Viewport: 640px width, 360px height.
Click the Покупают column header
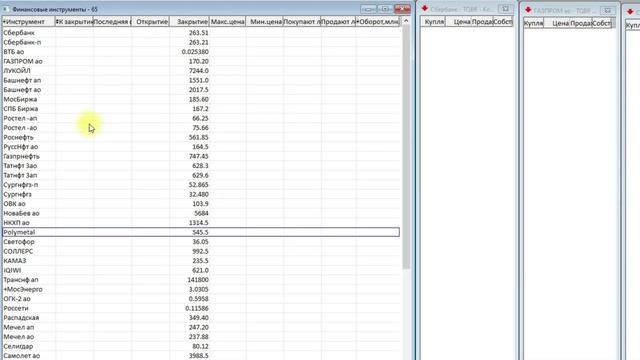(302, 22)
